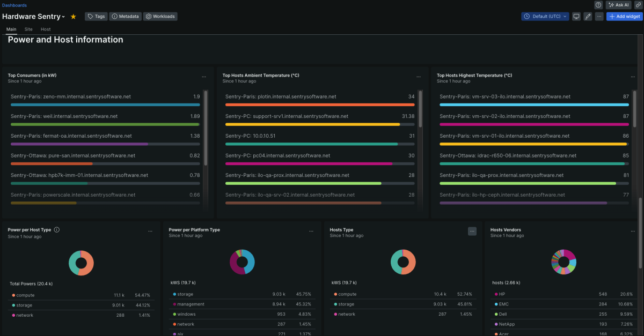Click the orange compute slice in Hosts Type donut
The width and height of the screenshot is (644, 336).
pyautogui.click(x=411, y=262)
